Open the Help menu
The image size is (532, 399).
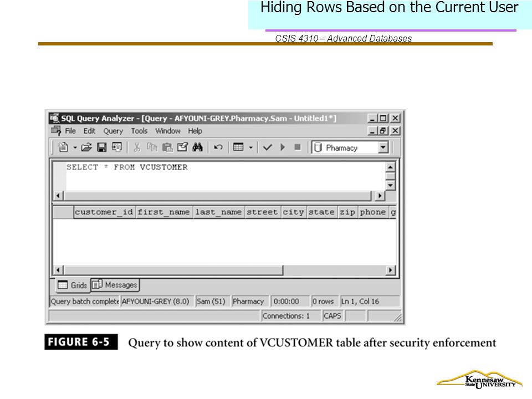point(195,131)
